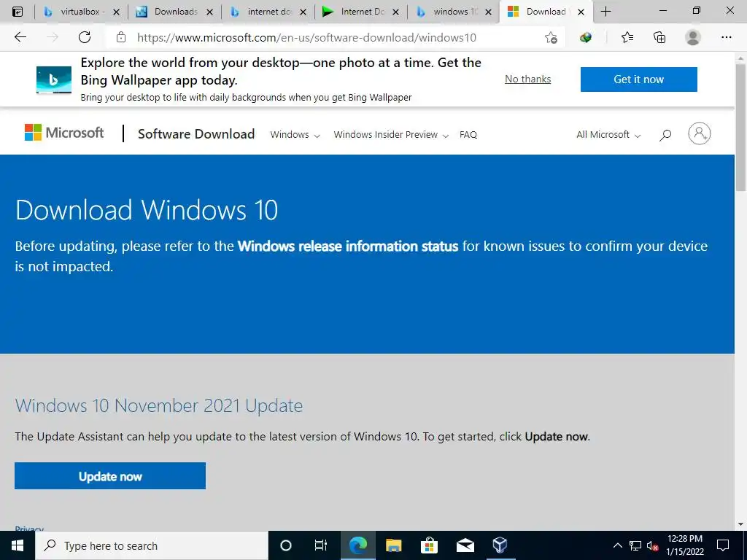Open the Microsoft logo home link
The height and width of the screenshot is (560, 747).
64,133
